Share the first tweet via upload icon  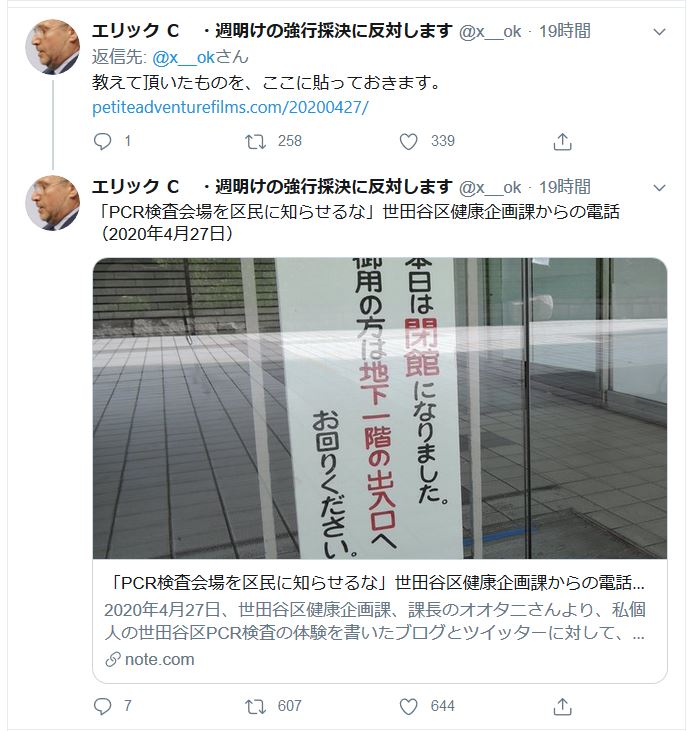tap(562, 141)
